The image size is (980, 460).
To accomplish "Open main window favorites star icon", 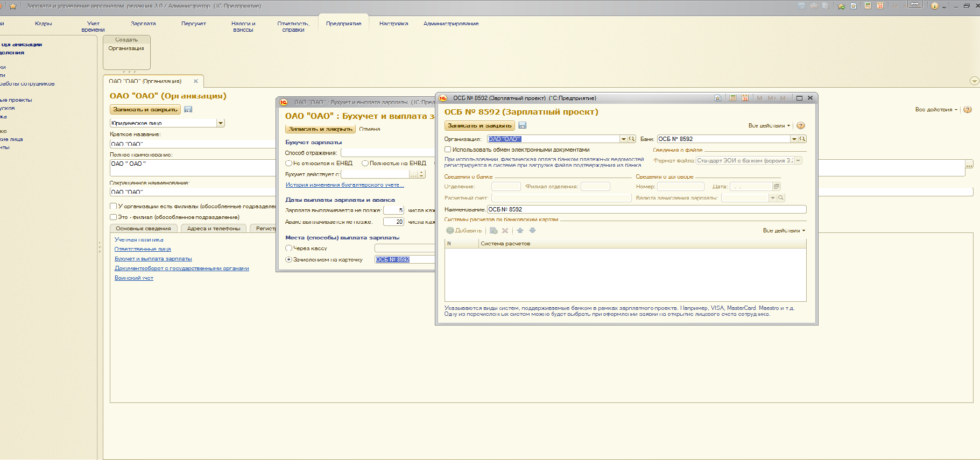I will pyautogui.click(x=13, y=6).
